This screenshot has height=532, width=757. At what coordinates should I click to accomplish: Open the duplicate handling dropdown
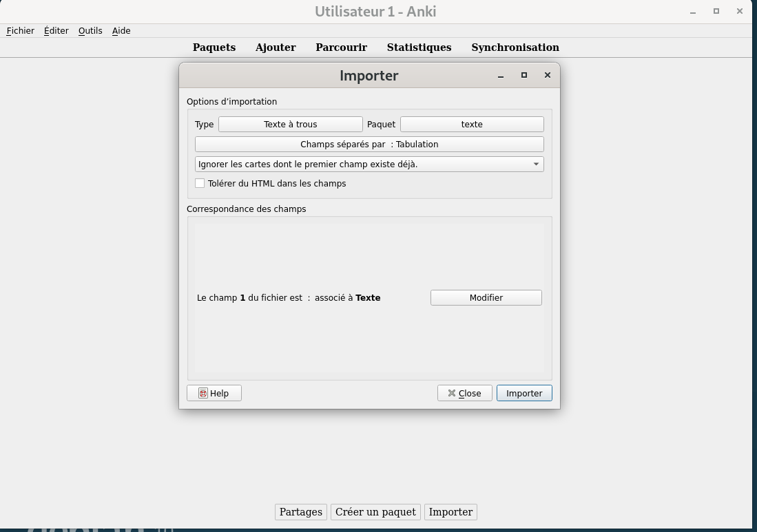click(369, 164)
